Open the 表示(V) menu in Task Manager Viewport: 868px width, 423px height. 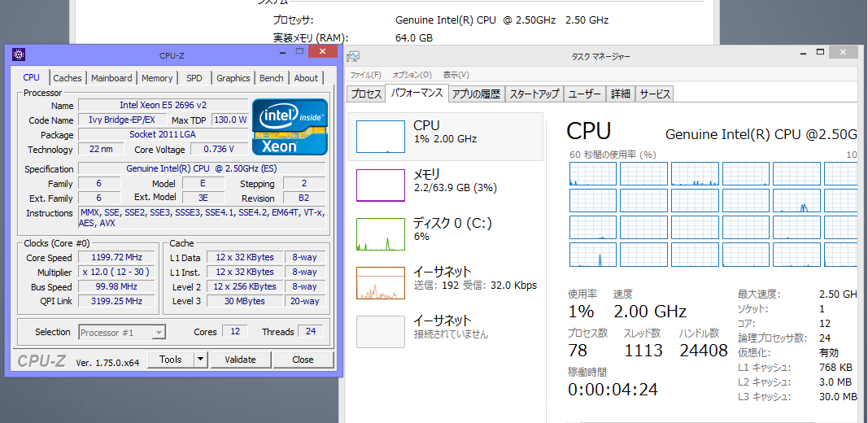point(456,75)
